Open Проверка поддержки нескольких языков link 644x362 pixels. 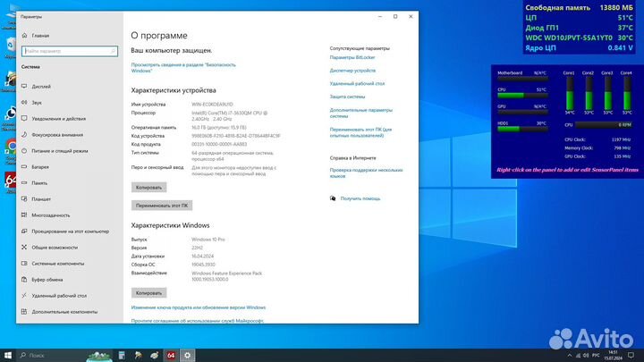tap(366, 173)
